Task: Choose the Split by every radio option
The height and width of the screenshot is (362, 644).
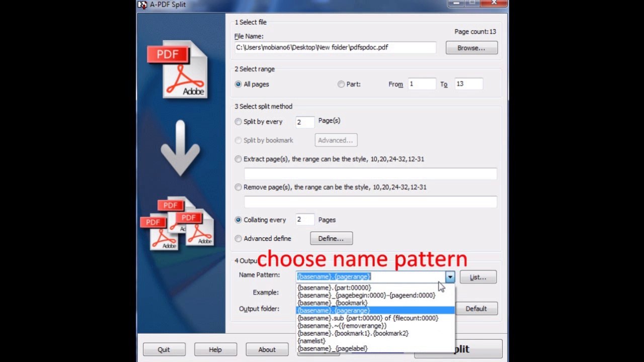Action: click(238, 122)
